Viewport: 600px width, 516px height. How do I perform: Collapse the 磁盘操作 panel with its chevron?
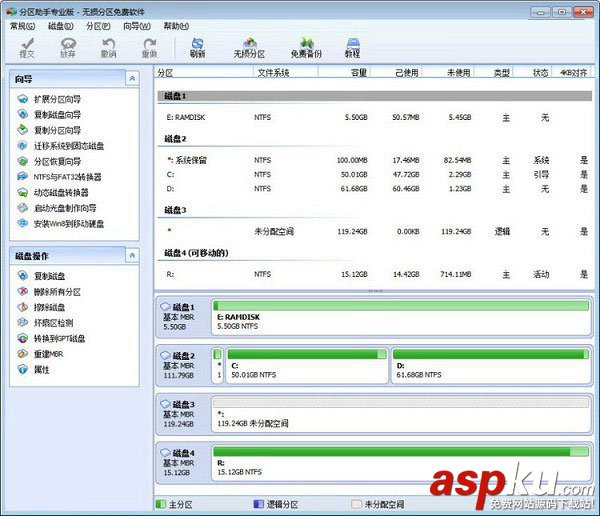(132, 255)
